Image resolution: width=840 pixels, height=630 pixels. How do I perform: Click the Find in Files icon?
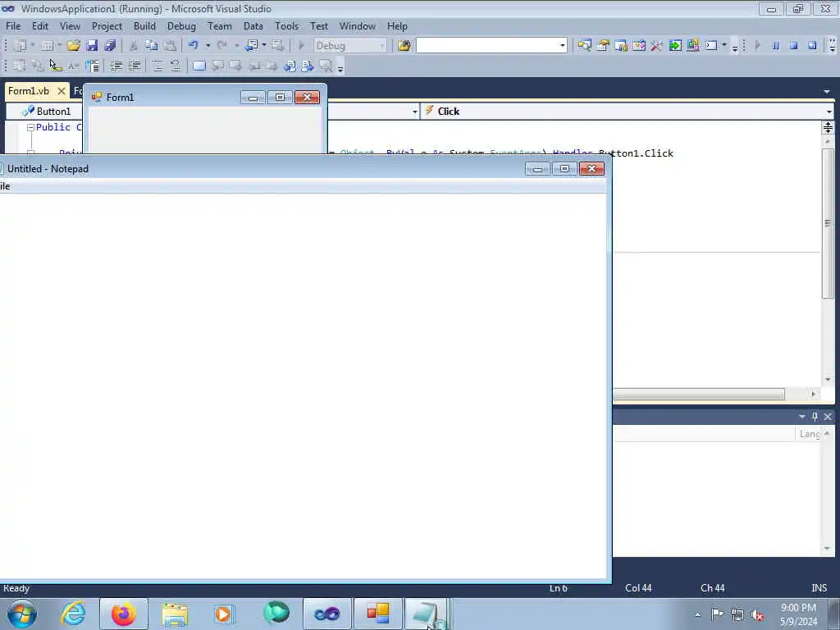click(x=404, y=46)
